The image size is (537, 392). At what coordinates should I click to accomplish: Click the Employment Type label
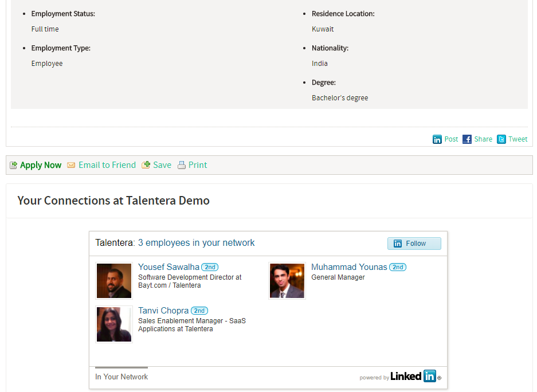click(x=61, y=48)
